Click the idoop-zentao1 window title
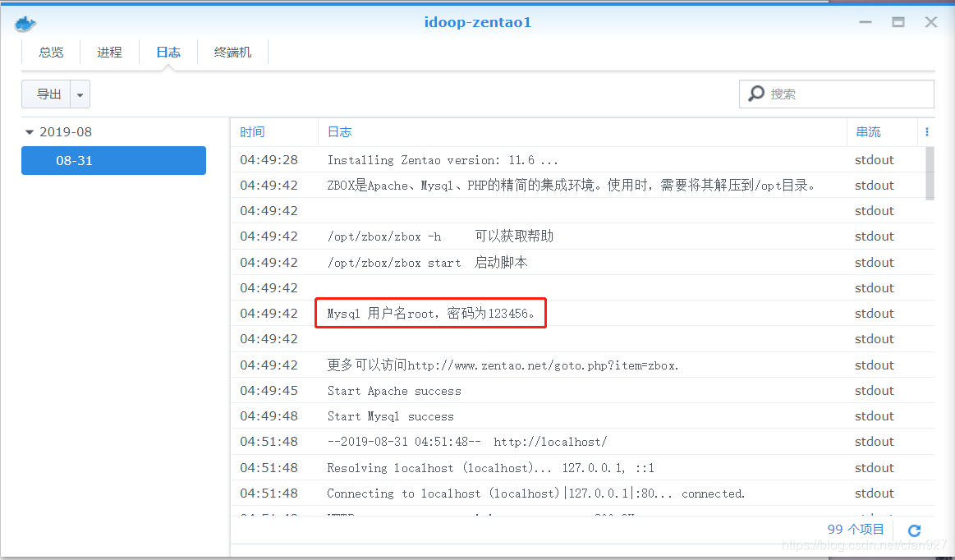The height and width of the screenshot is (560, 955). pyautogui.click(x=478, y=22)
